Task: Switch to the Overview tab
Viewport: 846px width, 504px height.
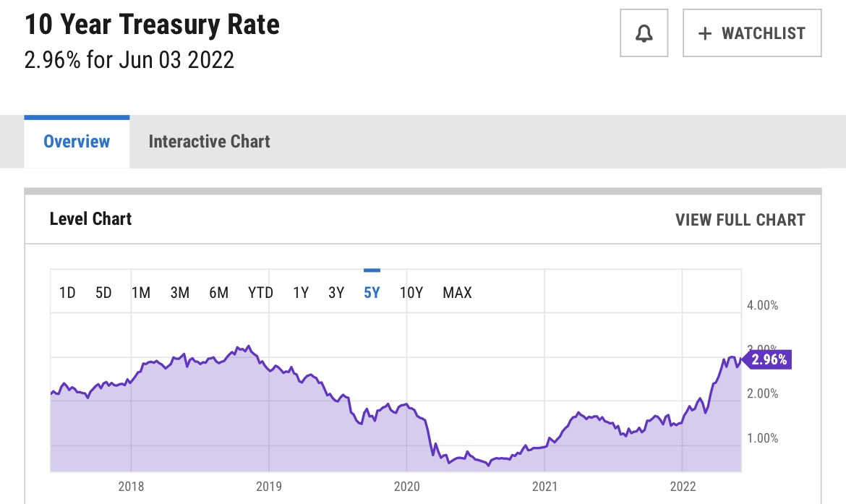Action: coord(77,142)
